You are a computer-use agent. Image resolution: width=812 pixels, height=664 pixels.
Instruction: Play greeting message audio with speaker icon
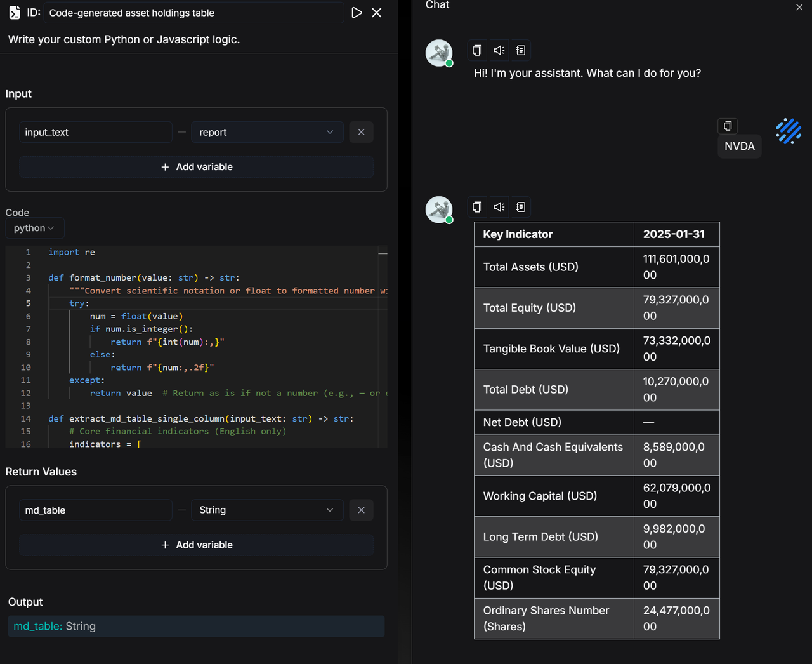(499, 50)
